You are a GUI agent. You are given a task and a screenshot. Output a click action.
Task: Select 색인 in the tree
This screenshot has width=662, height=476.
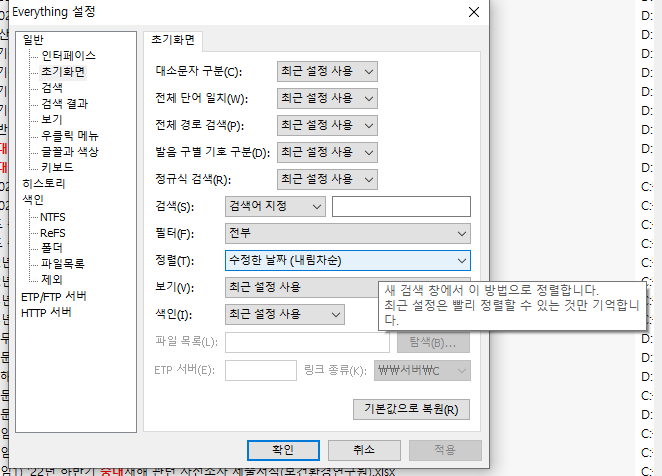click(33, 200)
